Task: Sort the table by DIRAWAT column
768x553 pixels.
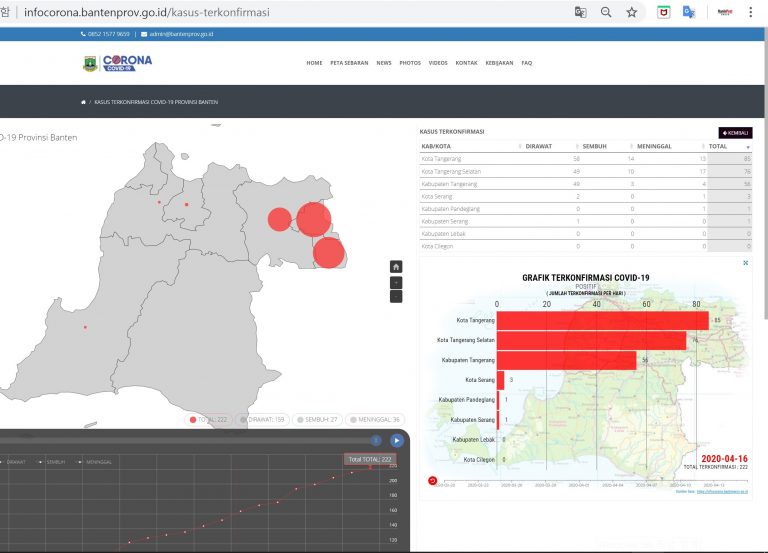Action: pos(539,146)
